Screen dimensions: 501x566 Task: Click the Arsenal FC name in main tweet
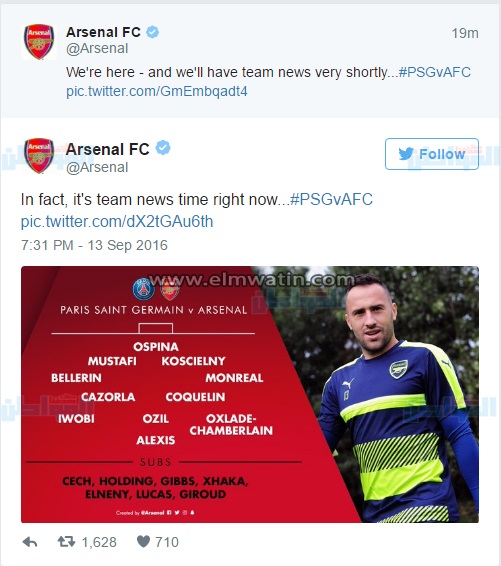point(108,149)
